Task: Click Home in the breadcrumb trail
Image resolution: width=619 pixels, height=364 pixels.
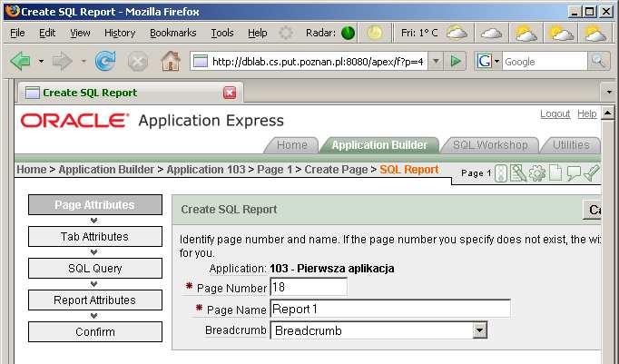Action: 31,170
